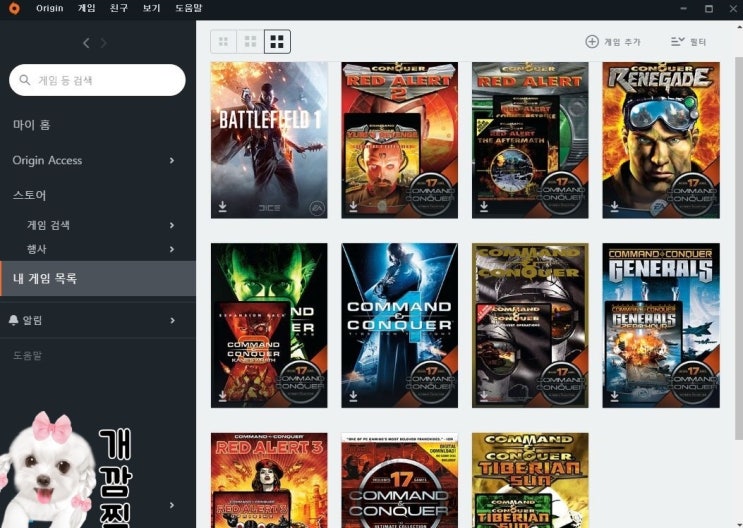Open the Tiberian Sun game tile
The image size is (743, 528).
pos(530,480)
